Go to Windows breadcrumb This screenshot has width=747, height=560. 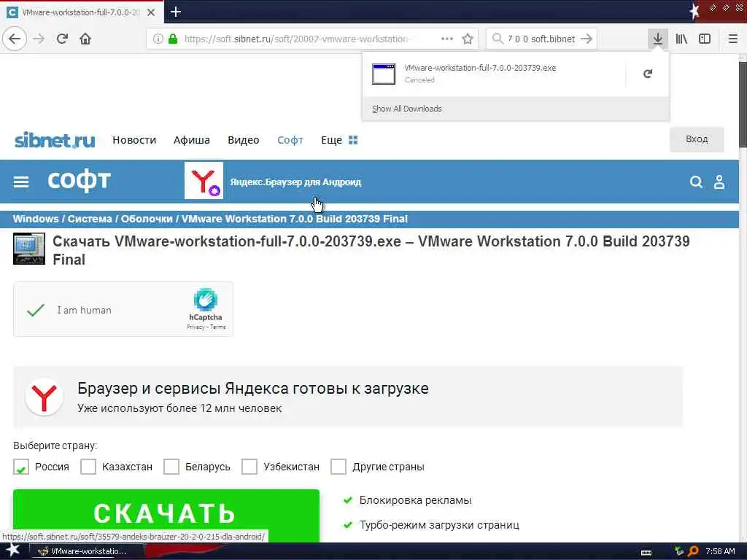36,219
